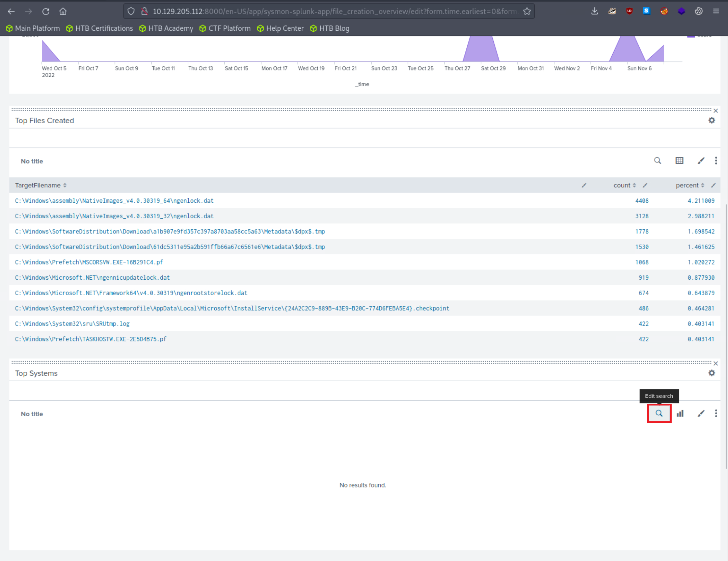728x561 pixels.
Task: Open Top Files Created results in search
Action: pyautogui.click(x=657, y=161)
